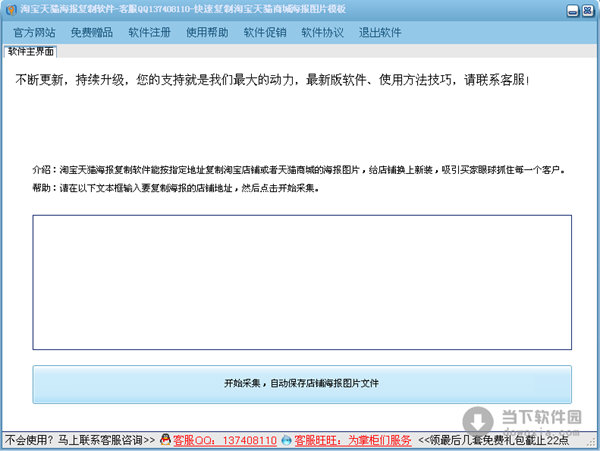Start collecting with the 开始采集 button

(x=302, y=384)
